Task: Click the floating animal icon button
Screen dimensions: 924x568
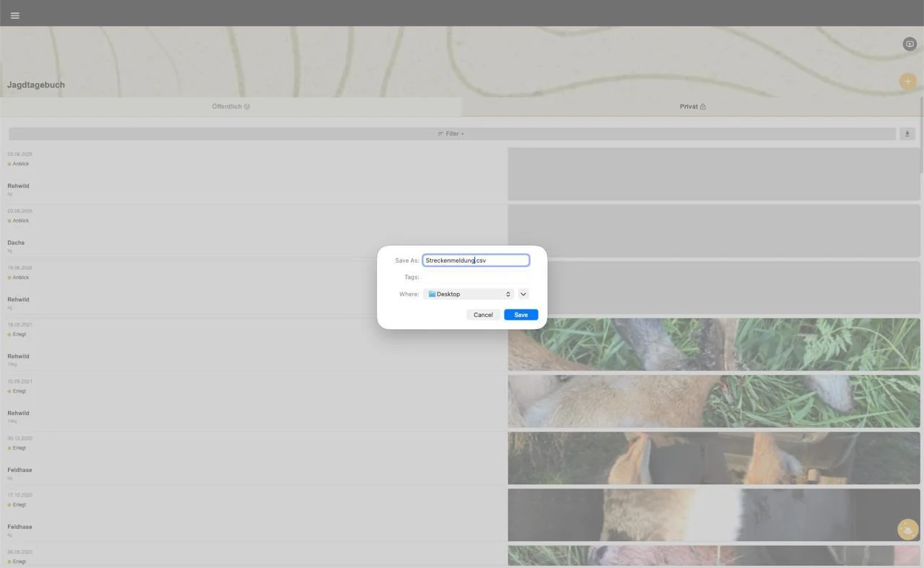Action: 907,530
